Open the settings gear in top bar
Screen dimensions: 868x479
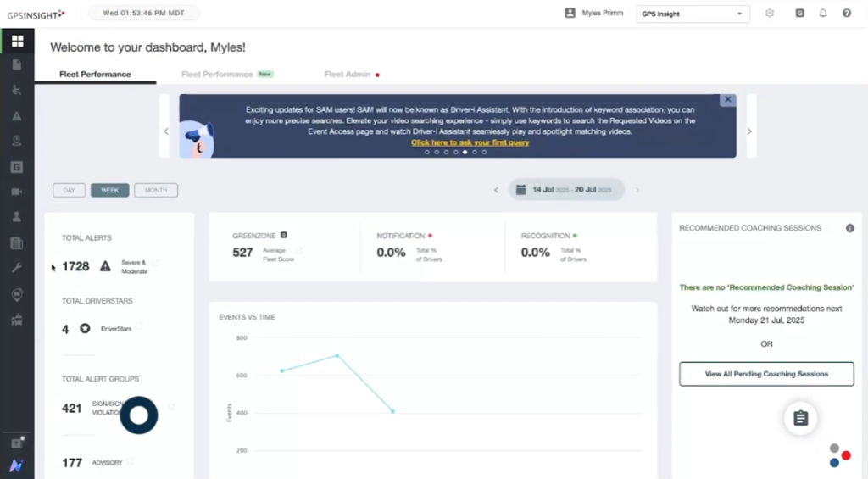pyautogui.click(x=770, y=14)
